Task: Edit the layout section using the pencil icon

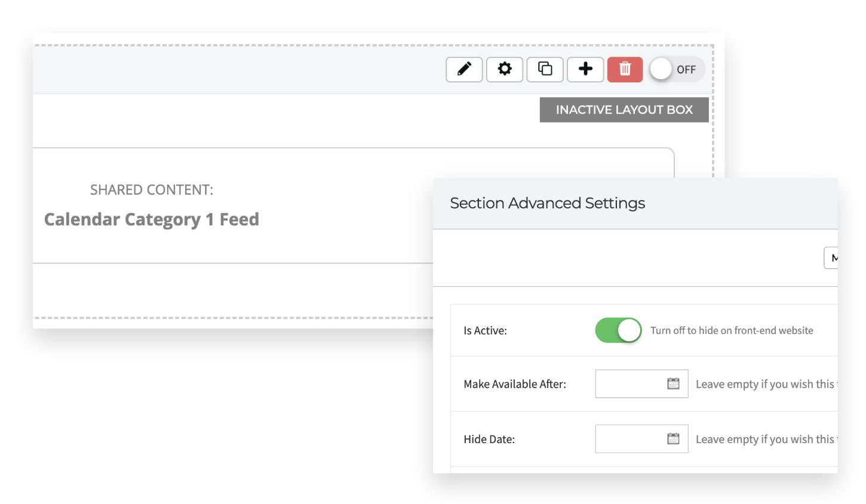Action: point(464,69)
